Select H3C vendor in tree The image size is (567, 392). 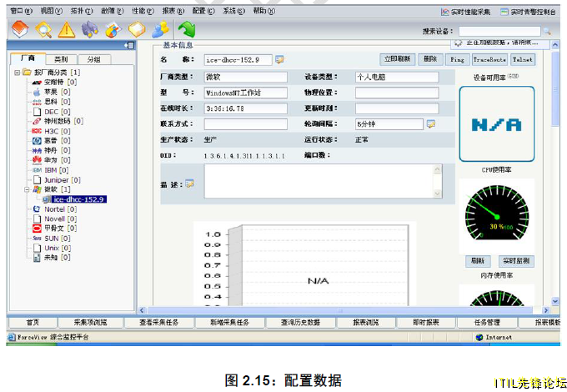pyautogui.click(x=52, y=131)
